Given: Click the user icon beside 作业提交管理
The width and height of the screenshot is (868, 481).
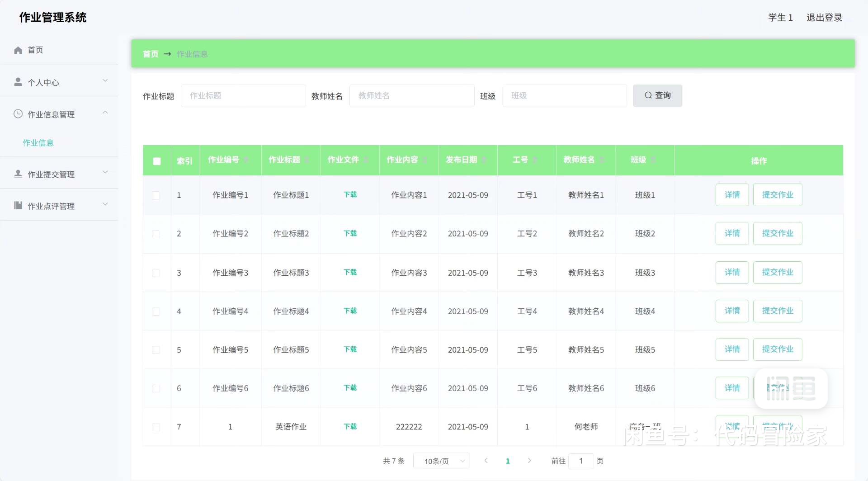Looking at the screenshot, I should tap(18, 174).
